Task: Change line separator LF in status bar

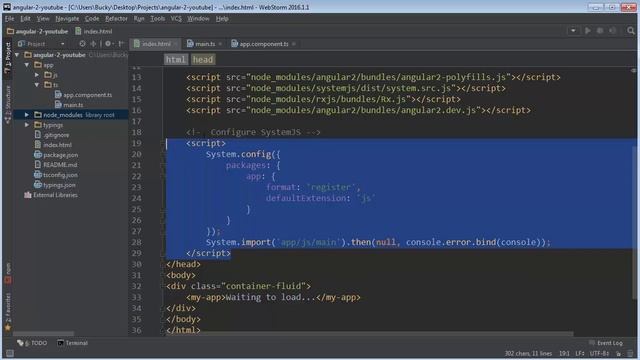Action: pos(580,353)
